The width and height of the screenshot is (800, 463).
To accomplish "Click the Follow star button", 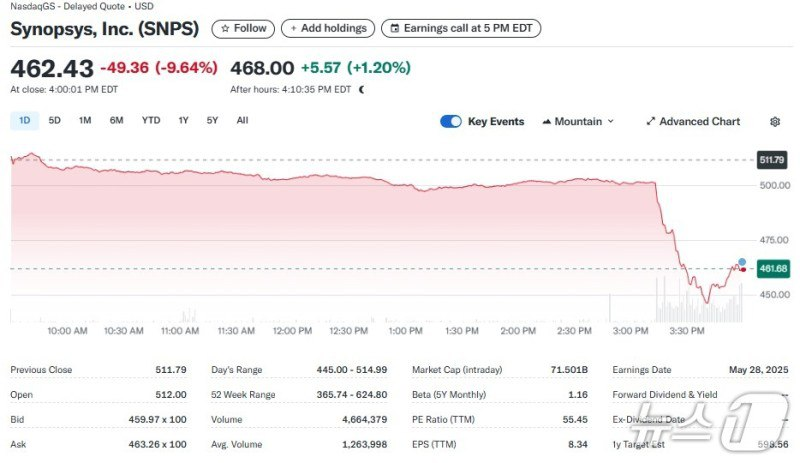I will coord(243,29).
